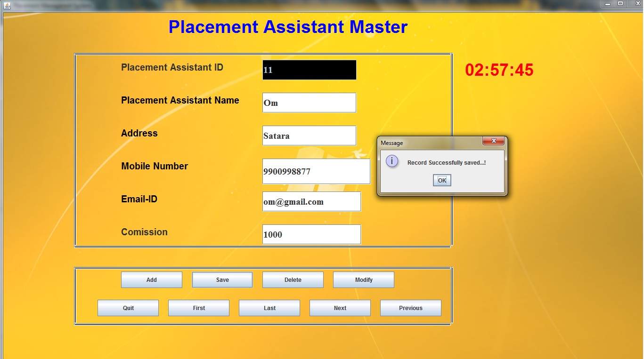Select the Email-ID field showing om@gmail.com
This screenshot has width=644, height=359.
[x=311, y=201]
